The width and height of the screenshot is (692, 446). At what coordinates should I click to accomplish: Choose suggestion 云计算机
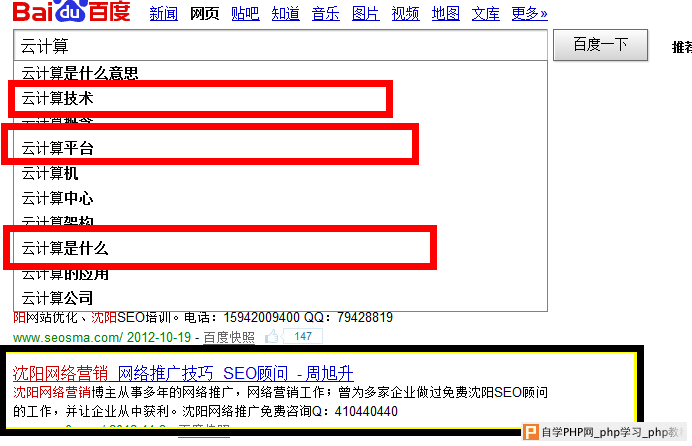pyautogui.click(x=281, y=173)
